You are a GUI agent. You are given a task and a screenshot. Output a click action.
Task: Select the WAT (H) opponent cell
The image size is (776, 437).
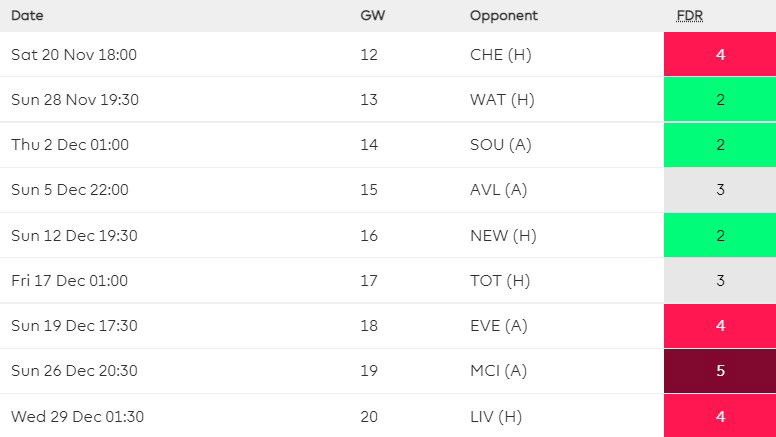[500, 100]
